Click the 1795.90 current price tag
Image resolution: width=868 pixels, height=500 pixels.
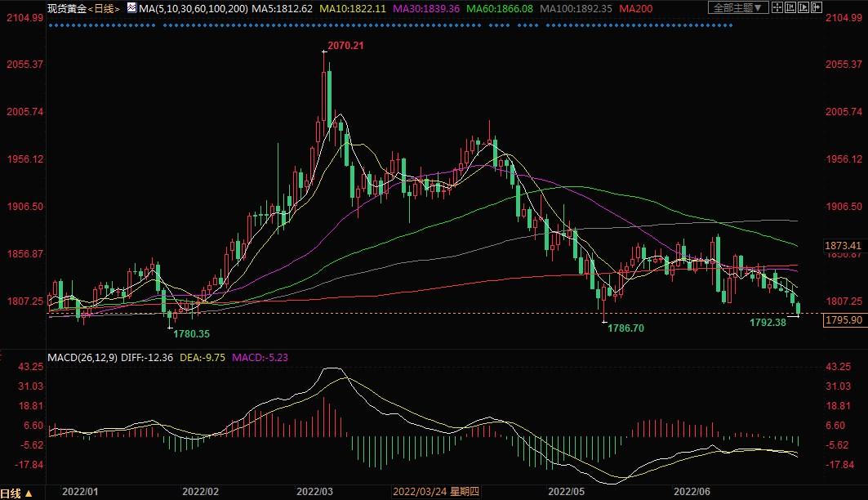pyautogui.click(x=844, y=319)
